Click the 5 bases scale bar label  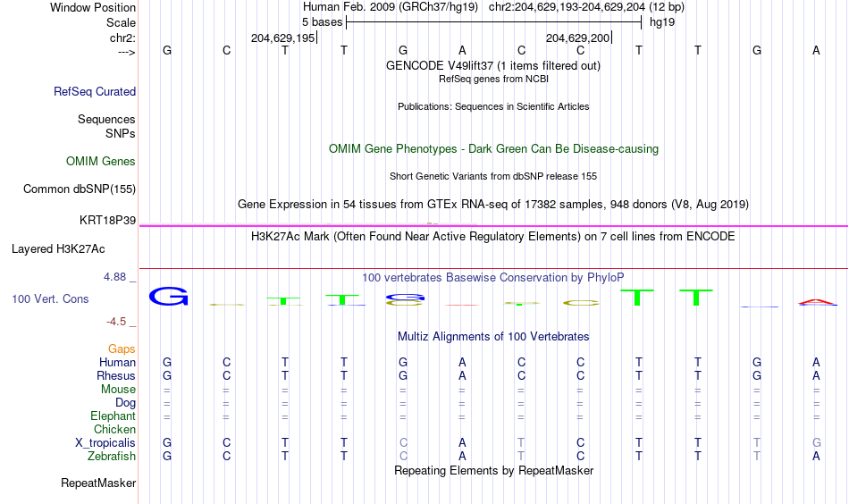[x=322, y=22]
